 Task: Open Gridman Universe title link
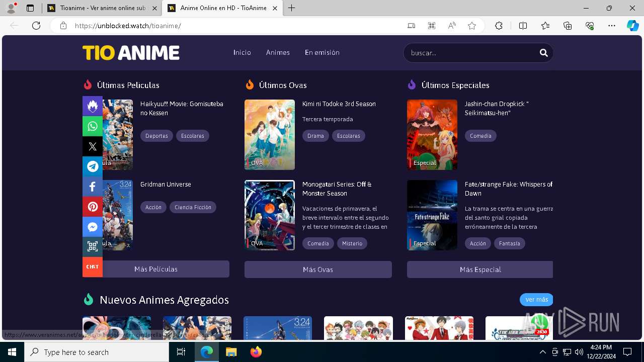166,184
